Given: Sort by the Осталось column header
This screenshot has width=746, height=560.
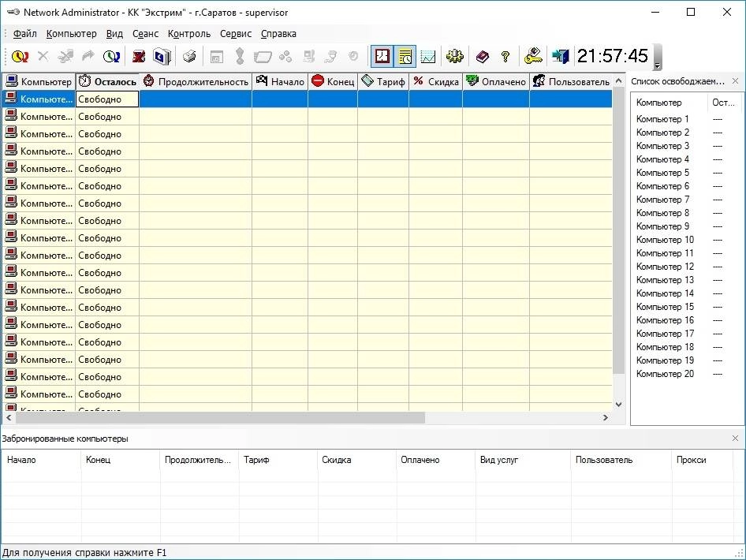Looking at the screenshot, I should tap(107, 81).
